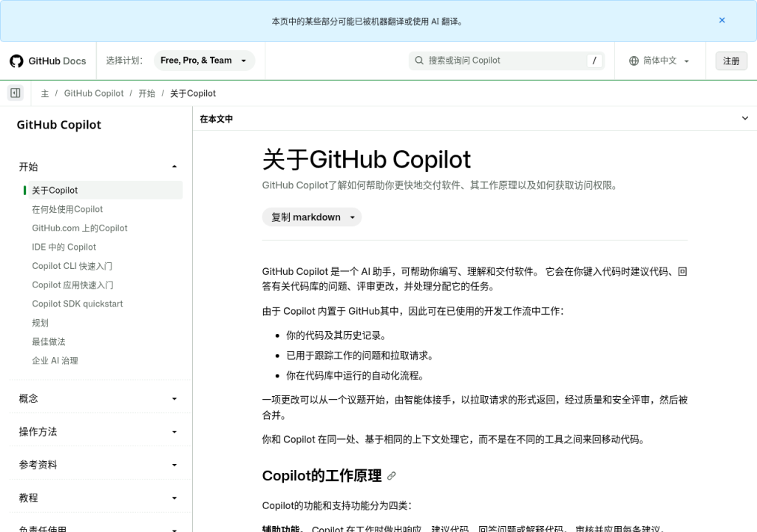This screenshot has height=532, width=757.
Task: Dismiss the machine translation banner
Action: (722, 20)
